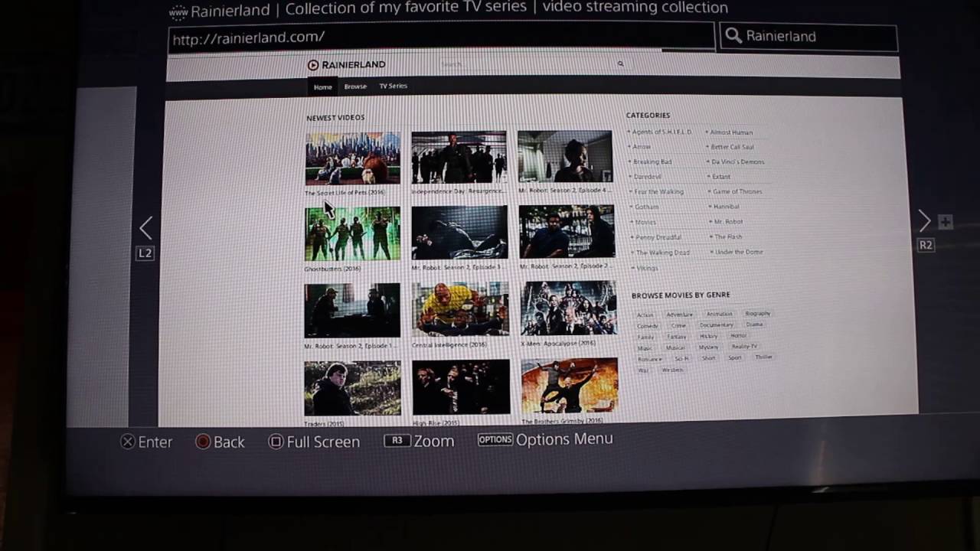
Task: Open the Mr. Robot Season 2 Episode 4 thumbnail
Action: tap(565, 157)
